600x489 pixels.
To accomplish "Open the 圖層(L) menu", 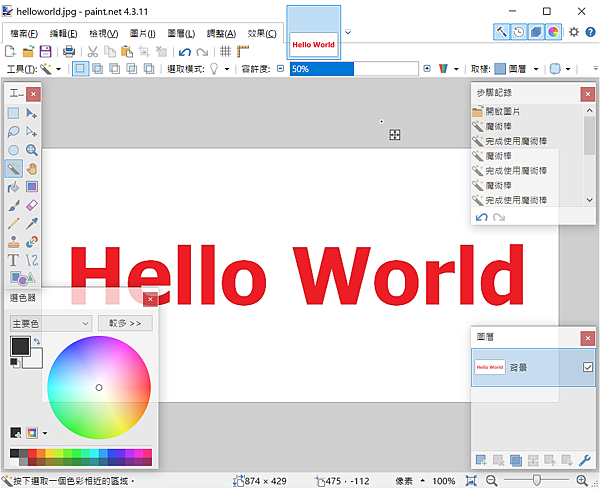I will (x=181, y=33).
